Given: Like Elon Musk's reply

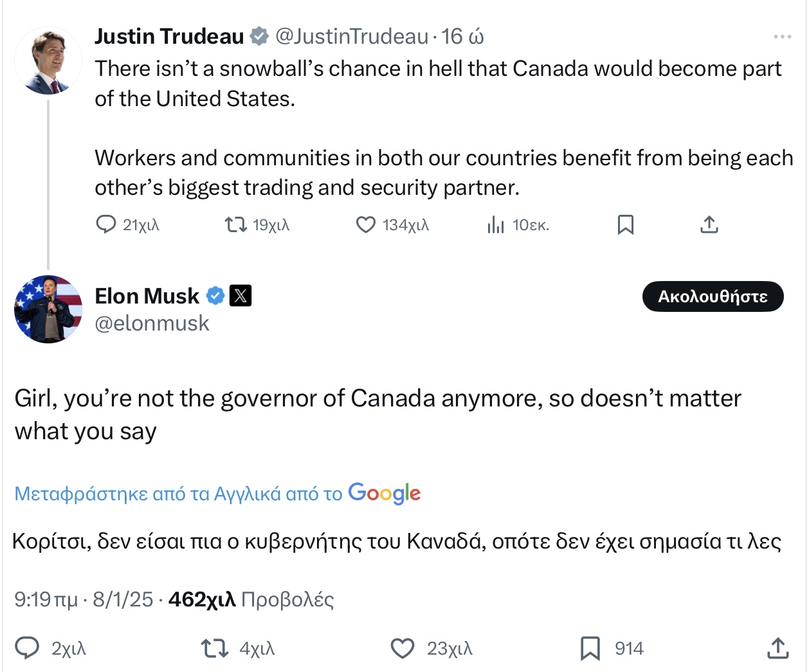Looking at the screenshot, I should tap(403, 648).
